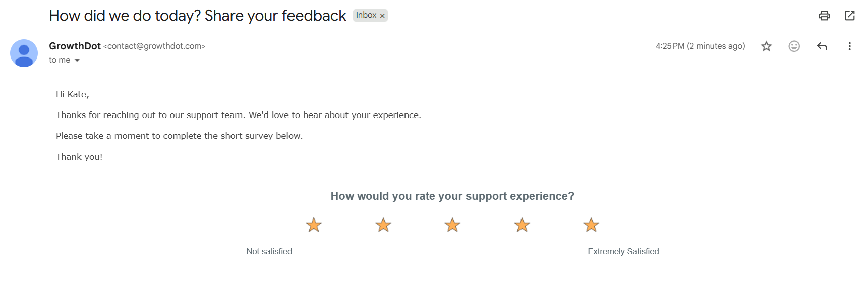Click the 'Extremely Satisfied' label
This screenshot has height=291, width=868.
click(x=623, y=251)
